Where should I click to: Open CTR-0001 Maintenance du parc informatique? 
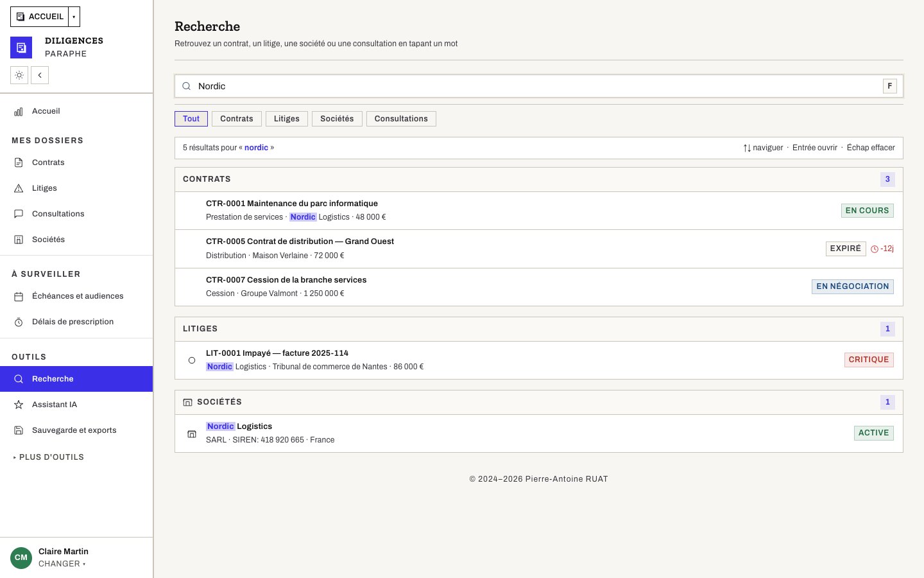coord(539,211)
